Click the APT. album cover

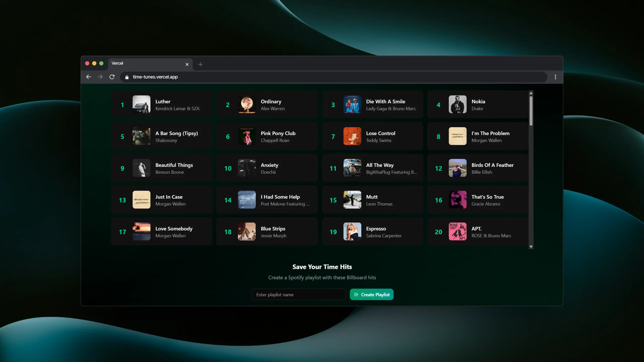coord(458,232)
